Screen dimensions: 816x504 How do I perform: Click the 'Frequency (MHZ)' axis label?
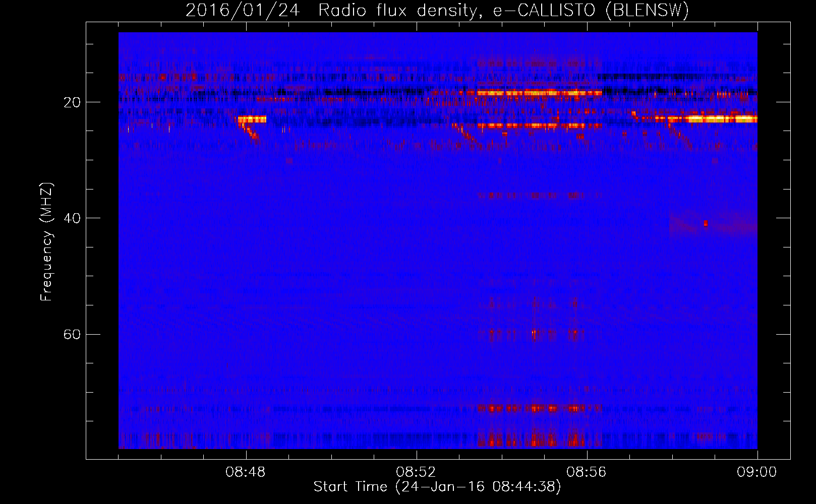[x=46, y=242]
